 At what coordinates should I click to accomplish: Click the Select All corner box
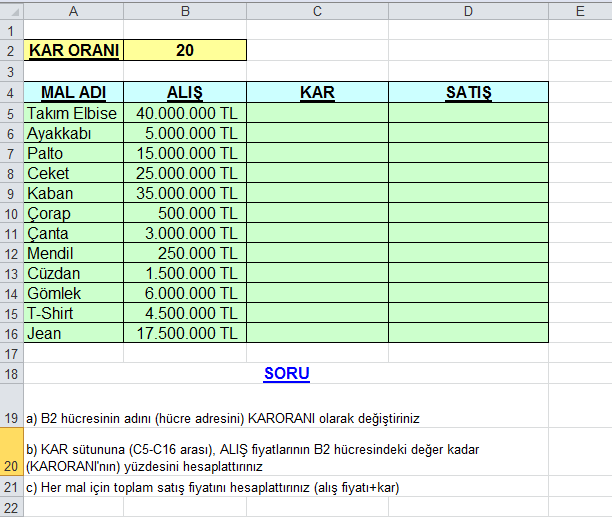[11, 11]
